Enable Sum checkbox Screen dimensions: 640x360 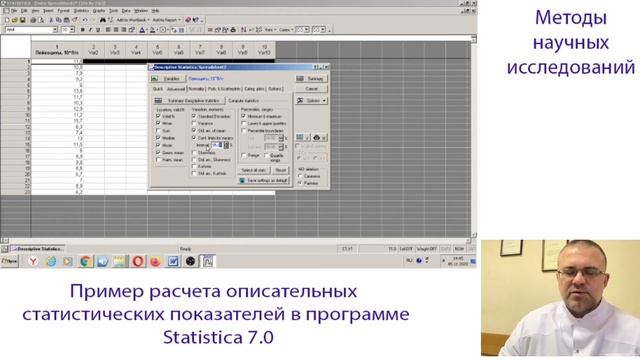click(158, 131)
